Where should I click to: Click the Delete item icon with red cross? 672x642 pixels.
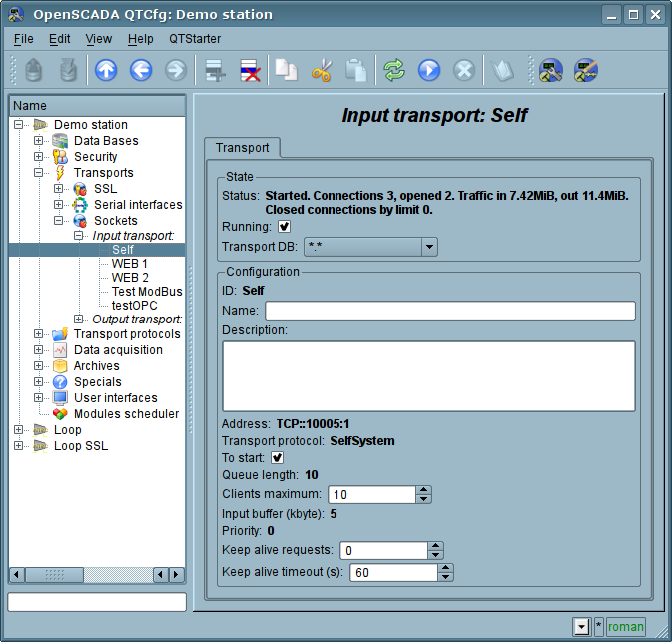[x=250, y=70]
